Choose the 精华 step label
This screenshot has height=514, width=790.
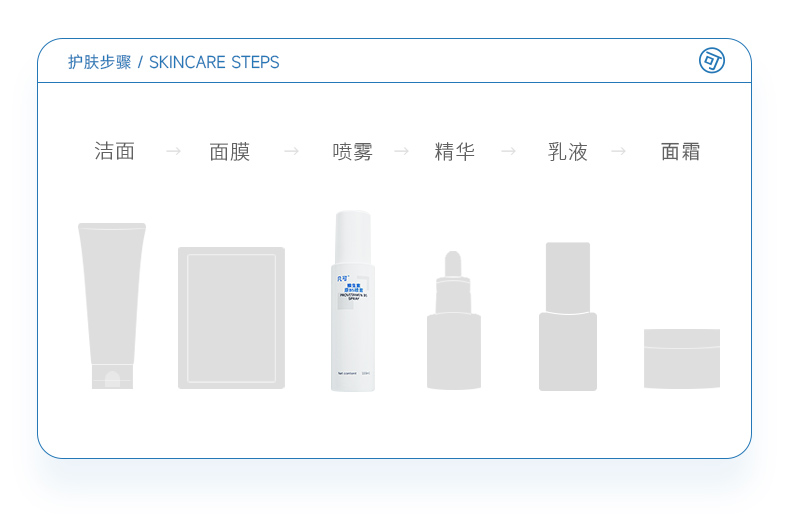(454, 152)
